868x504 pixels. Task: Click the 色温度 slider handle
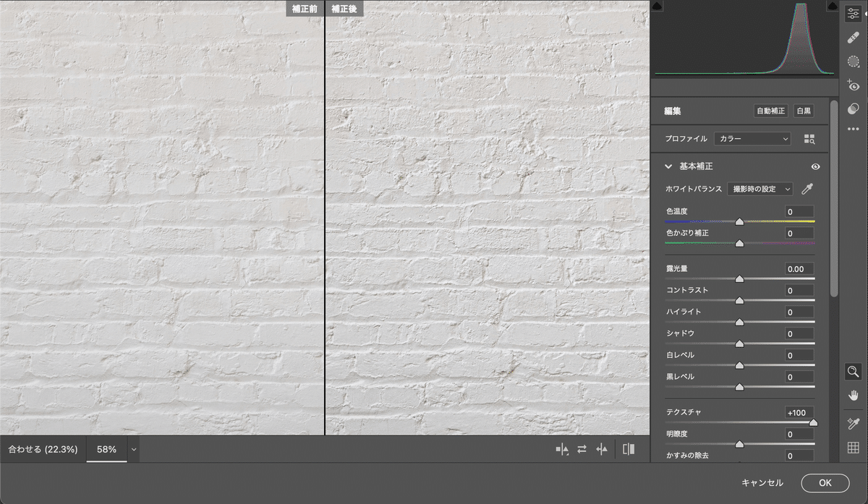click(739, 222)
